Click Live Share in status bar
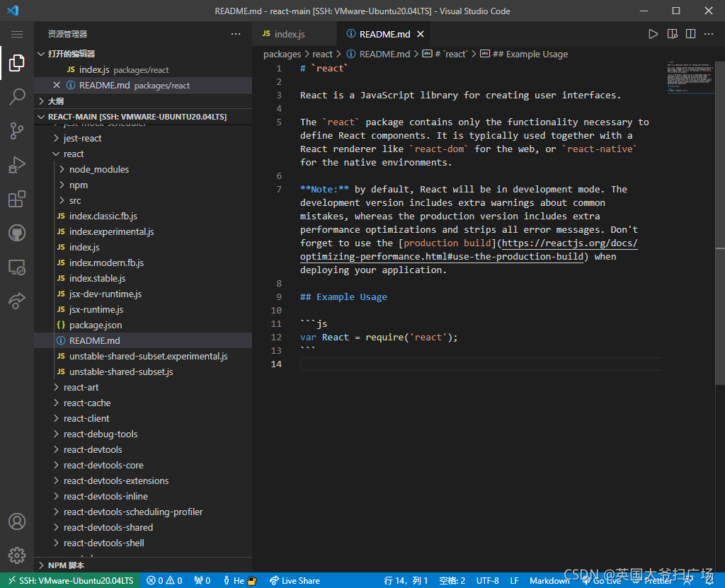 click(295, 581)
